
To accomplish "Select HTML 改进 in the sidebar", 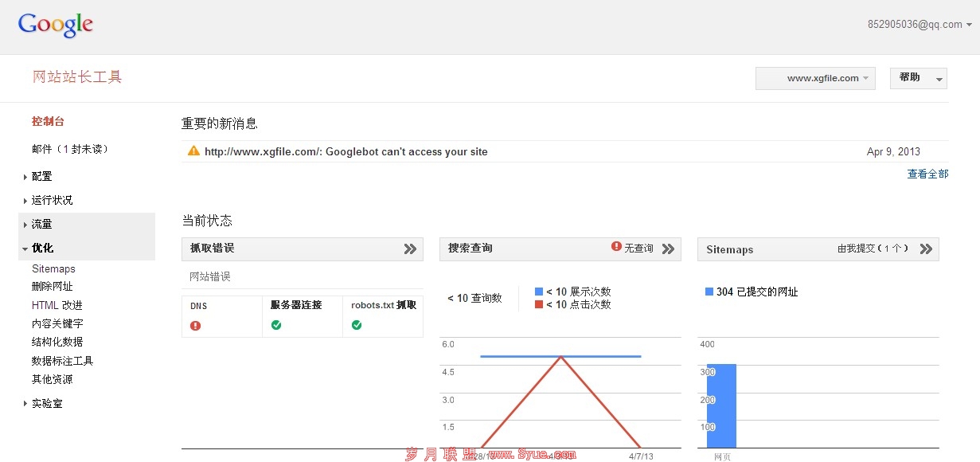I will [x=57, y=305].
